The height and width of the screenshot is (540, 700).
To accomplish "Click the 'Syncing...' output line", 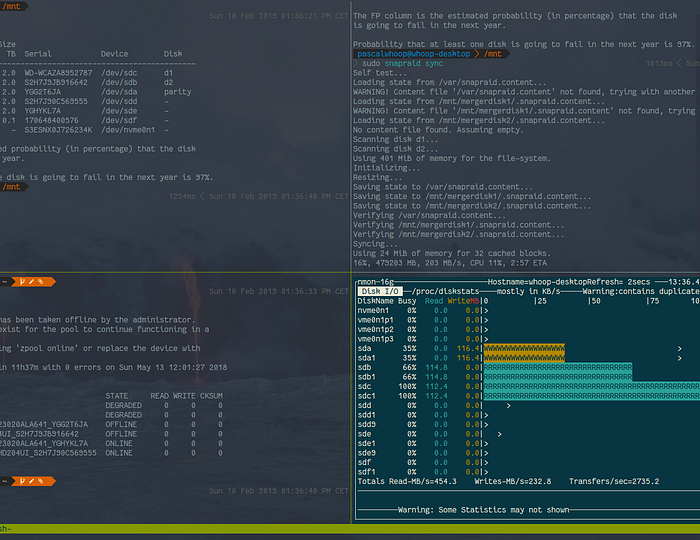I will [375, 244].
